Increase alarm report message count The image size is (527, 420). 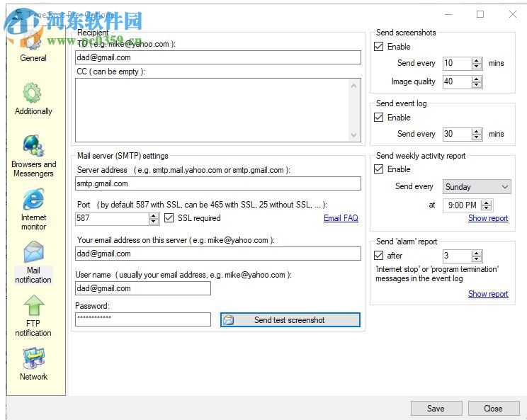pyautogui.click(x=477, y=254)
